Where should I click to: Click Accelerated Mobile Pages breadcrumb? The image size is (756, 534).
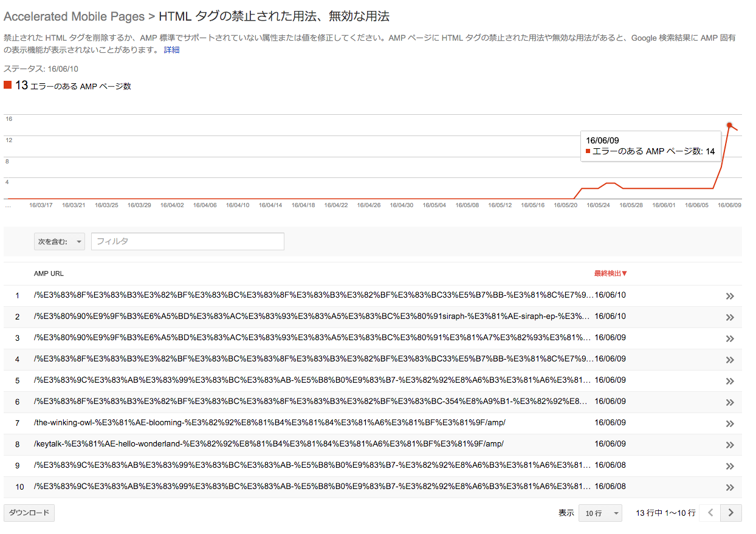74,16
